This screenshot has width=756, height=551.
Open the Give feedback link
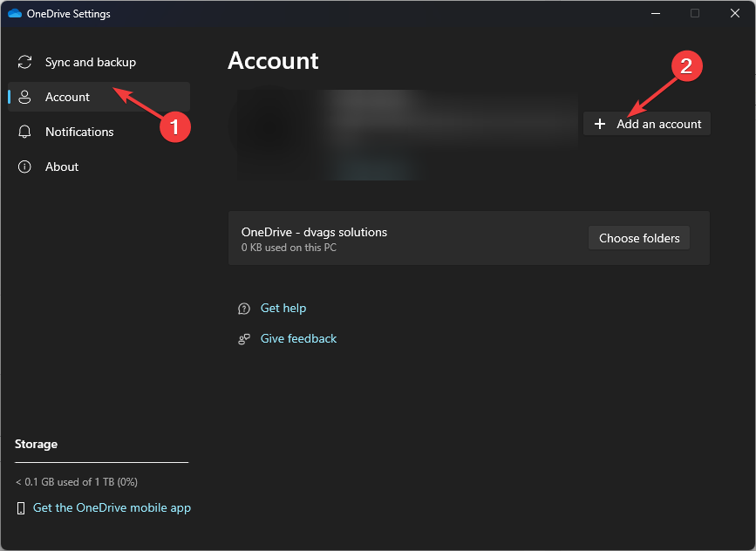coord(298,338)
